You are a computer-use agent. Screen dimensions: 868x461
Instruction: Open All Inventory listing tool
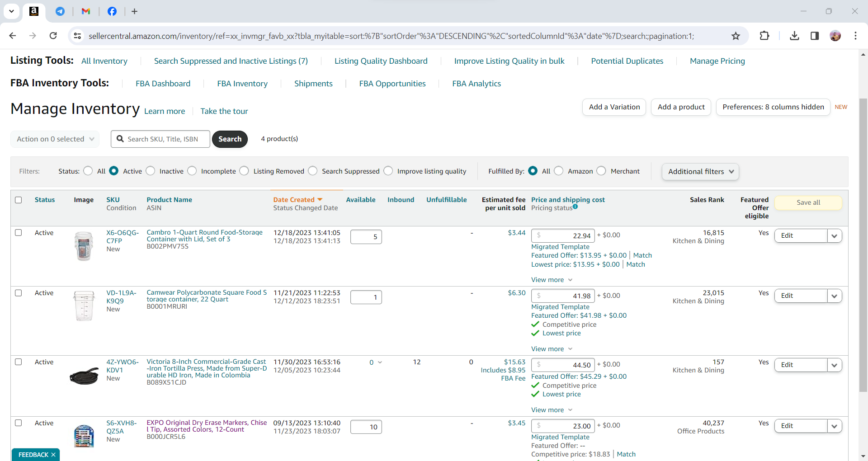coord(104,61)
